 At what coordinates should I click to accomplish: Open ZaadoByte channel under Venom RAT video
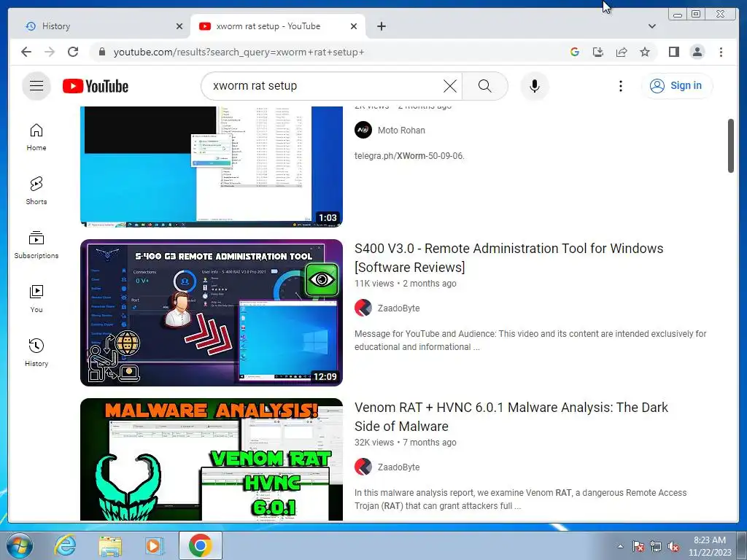(399, 467)
